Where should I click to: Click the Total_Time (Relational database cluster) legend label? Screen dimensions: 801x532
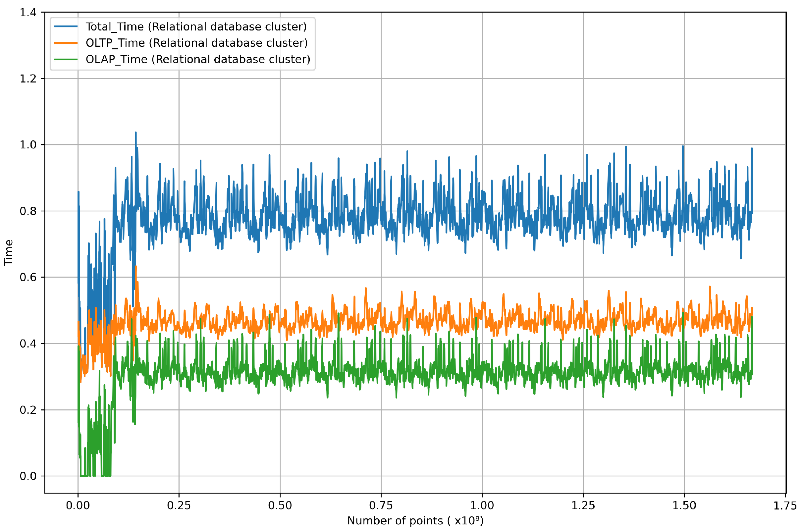tap(196, 27)
